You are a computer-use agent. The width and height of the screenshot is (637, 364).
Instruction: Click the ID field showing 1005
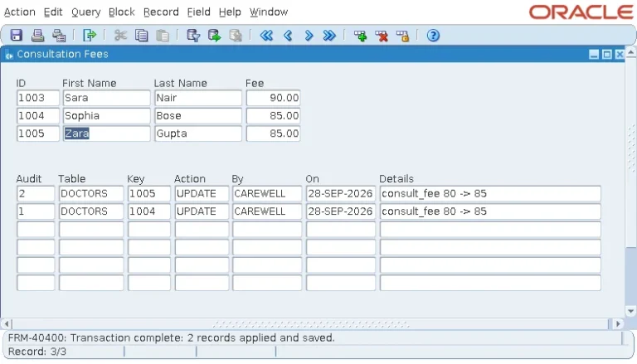(38, 133)
